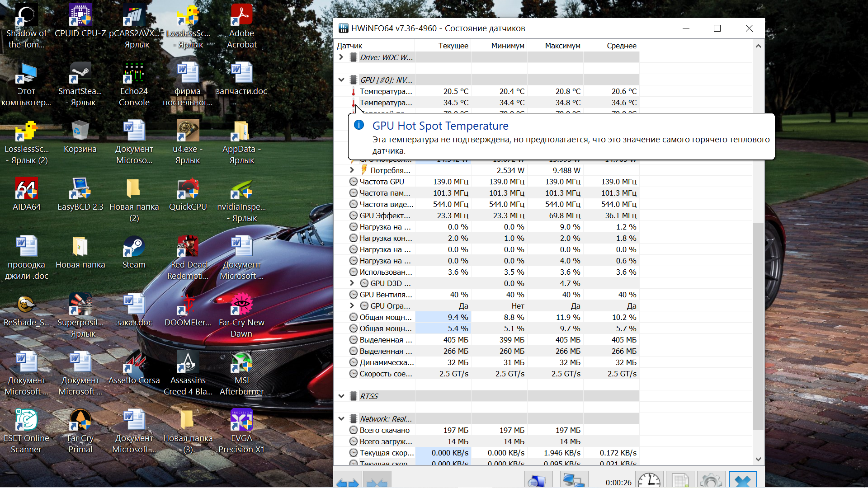Click the Текущее column header
868x488 pixels.
tap(453, 46)
